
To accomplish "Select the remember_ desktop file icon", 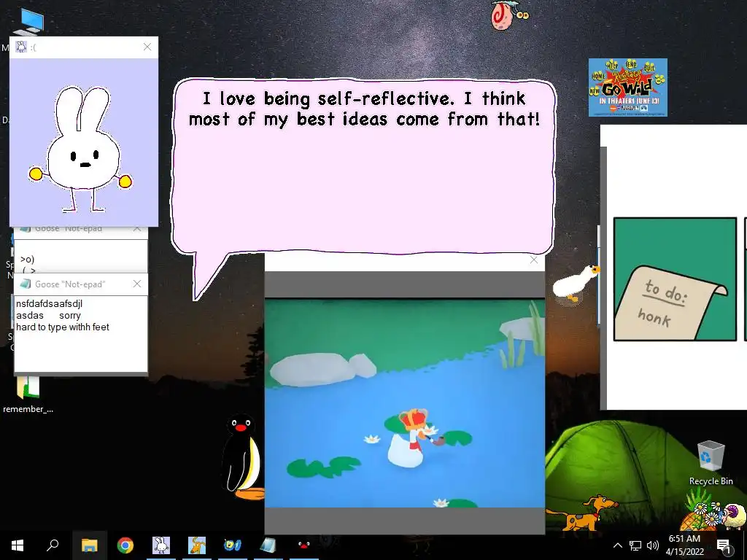I will pos(28,394).
